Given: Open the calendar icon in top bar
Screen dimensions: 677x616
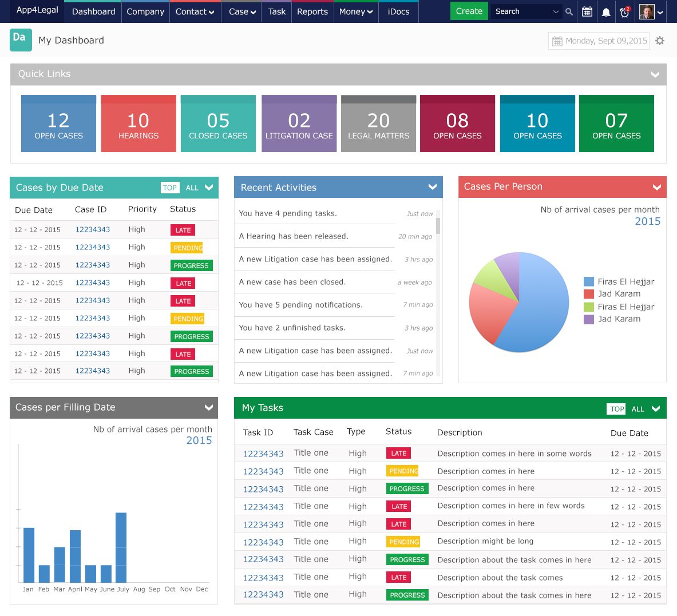Looking at the screenshot, I should coord(587,11).
